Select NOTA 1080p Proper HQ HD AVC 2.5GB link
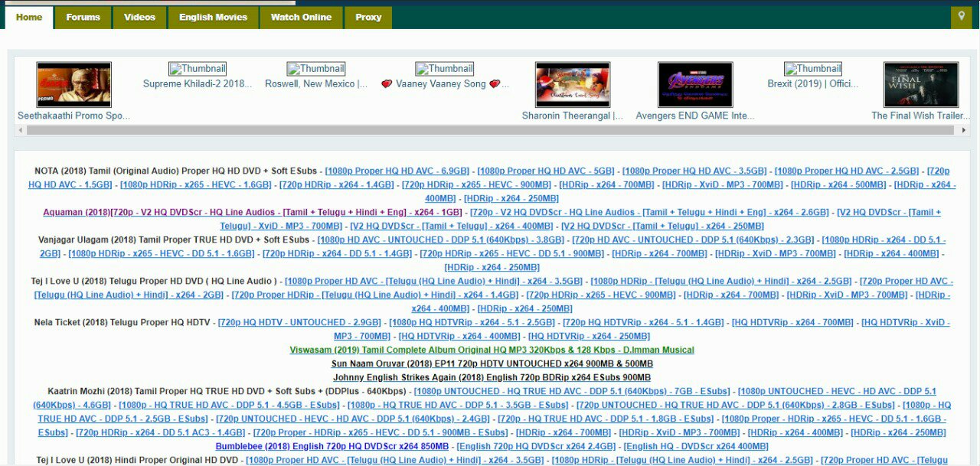This screenshot has width=980, height=466. (847, 171)
